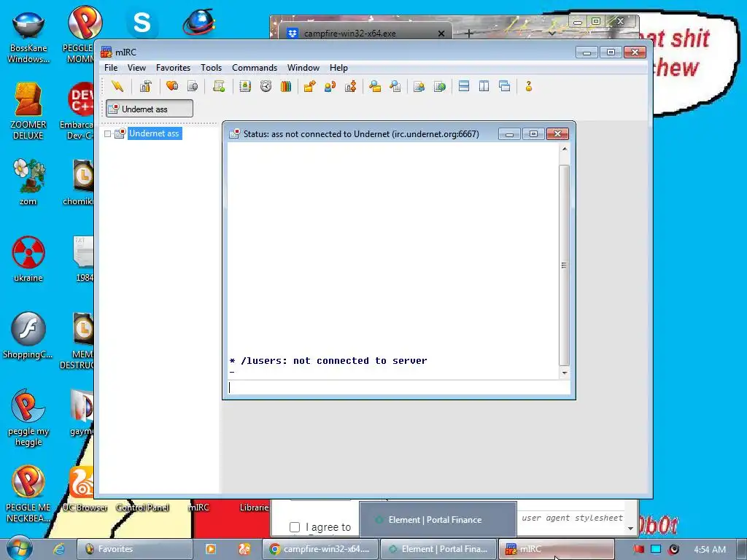Click the DCC Send file folder icon
Image resolution: width=747 pixels, height=560 pixels.
pos(309,86)
